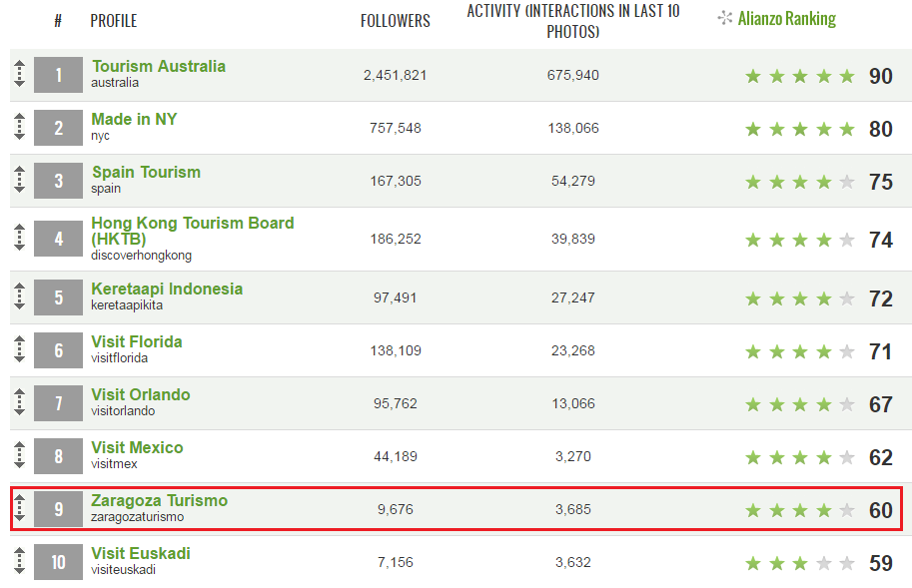912x588 pixels.
Task: Click the reorder icon for Zaragoza Turismo row
Action: (x=19, y=508)
